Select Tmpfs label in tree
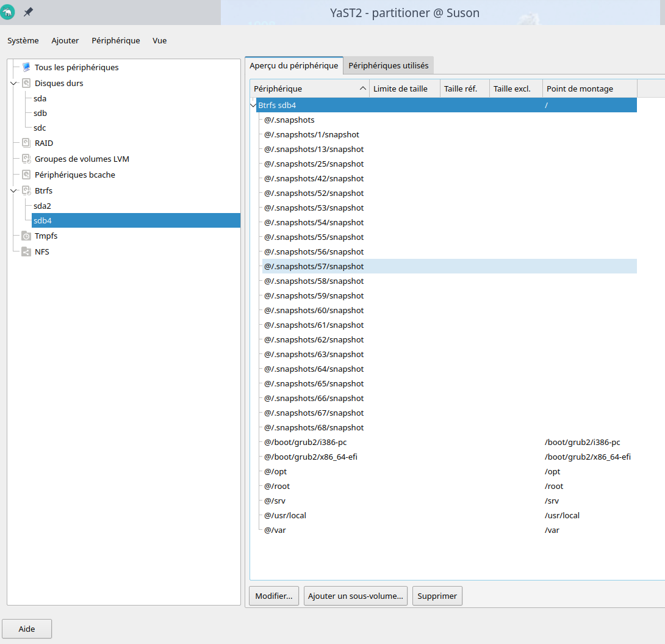 coord(46,236)
